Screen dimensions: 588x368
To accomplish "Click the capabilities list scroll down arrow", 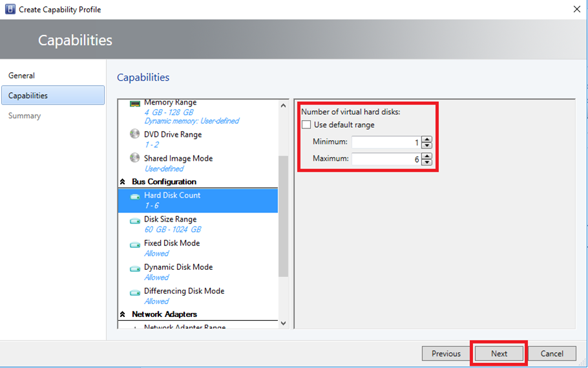I will [x=284, y=323].
